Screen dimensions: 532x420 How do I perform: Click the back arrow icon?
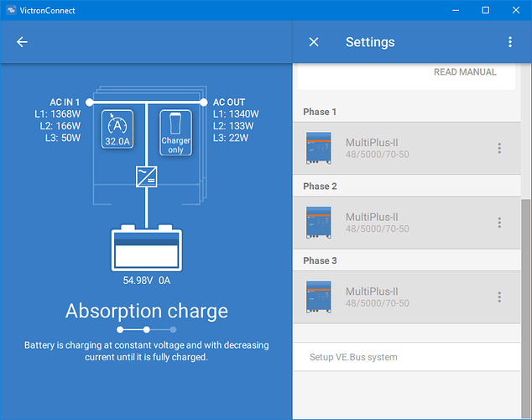click(x=22, y=42)
